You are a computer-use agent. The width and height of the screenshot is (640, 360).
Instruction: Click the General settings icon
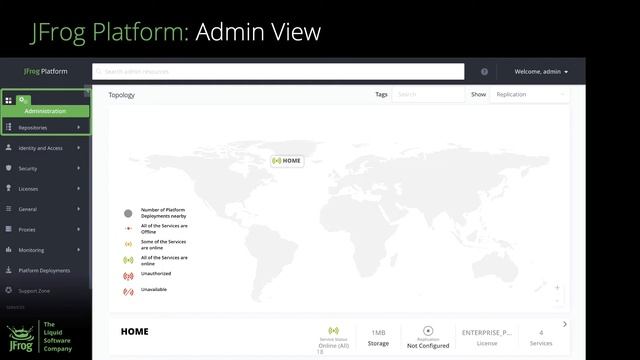point(9,209)
